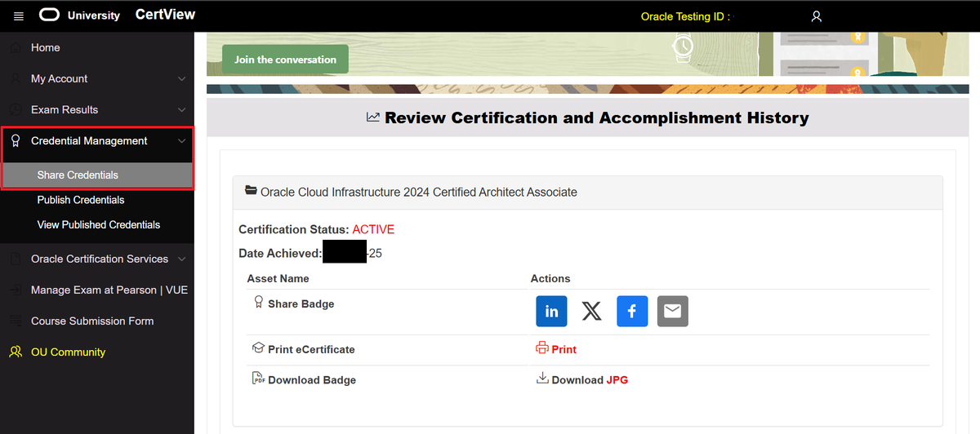
Task: Select Share Credentials submenu item
Action: tap(97, 175)
